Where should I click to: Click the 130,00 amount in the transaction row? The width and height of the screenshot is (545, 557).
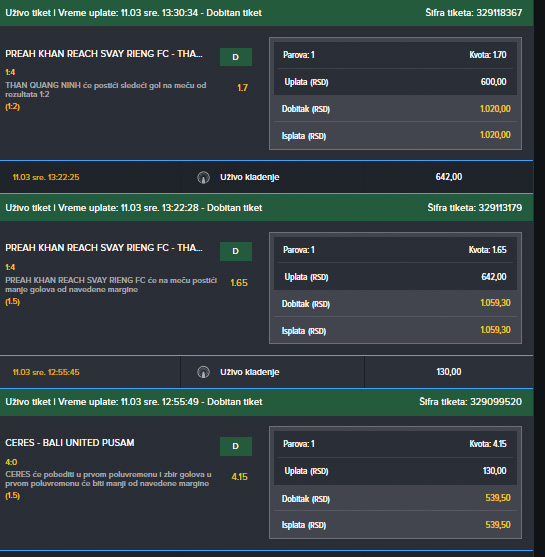[449, 372]
